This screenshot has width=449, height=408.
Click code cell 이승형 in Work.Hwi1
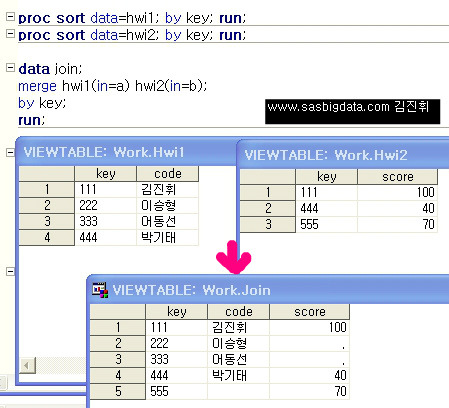click(168, 205)
